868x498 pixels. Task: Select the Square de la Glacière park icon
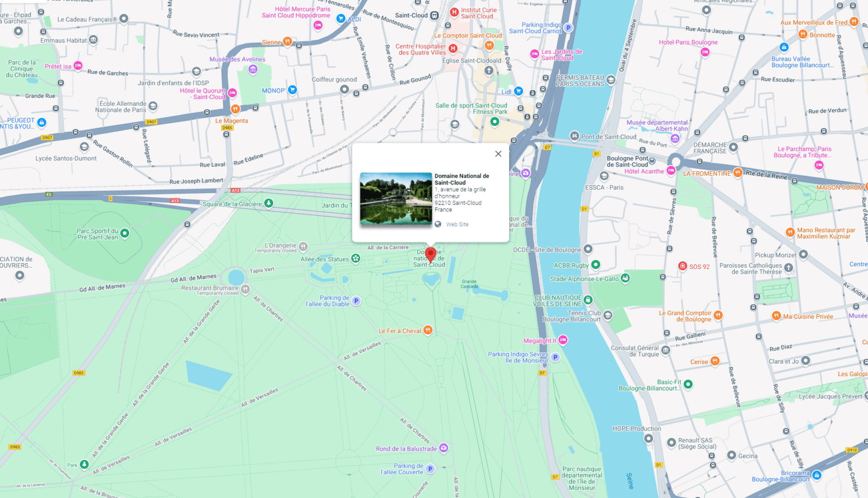point(269,203)
